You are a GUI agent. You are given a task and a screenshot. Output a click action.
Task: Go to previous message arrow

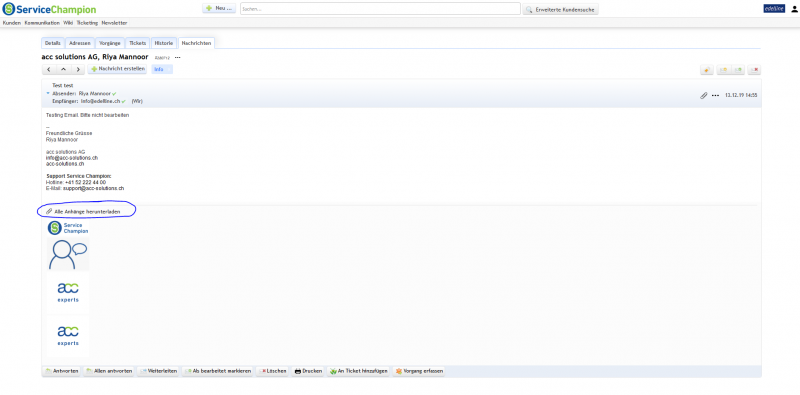[49, 69]
